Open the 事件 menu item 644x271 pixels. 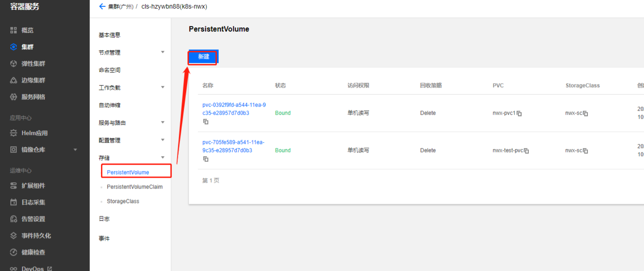[x=104, y=238]
